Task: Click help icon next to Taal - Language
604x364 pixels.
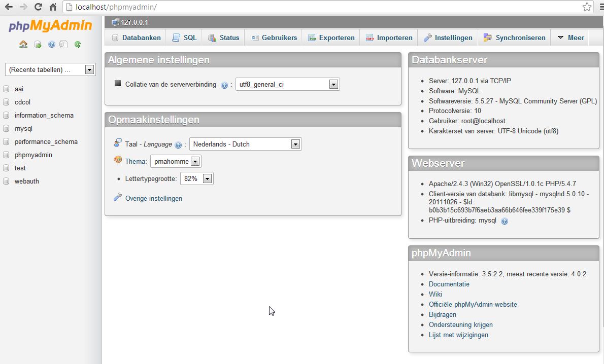Action: 178,145
